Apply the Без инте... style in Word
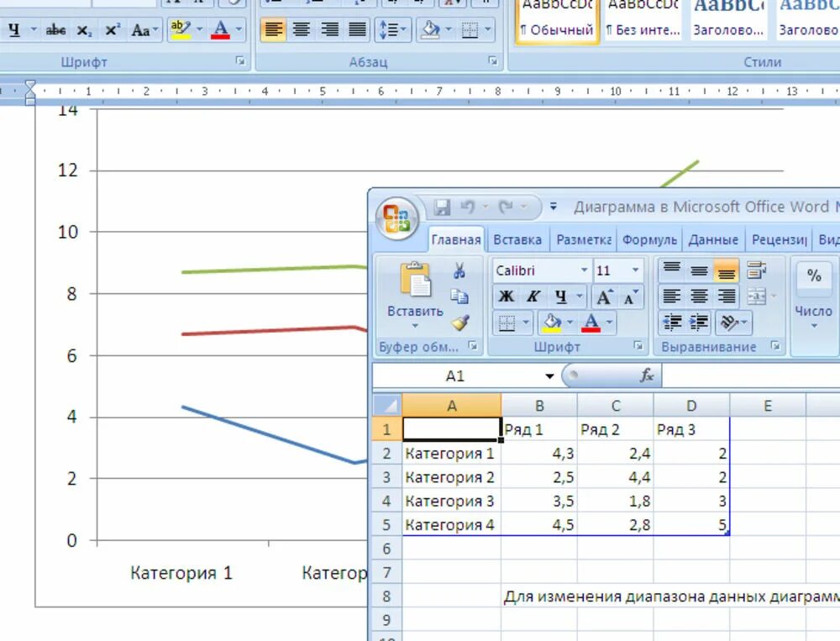 click(x=643, y=20)
